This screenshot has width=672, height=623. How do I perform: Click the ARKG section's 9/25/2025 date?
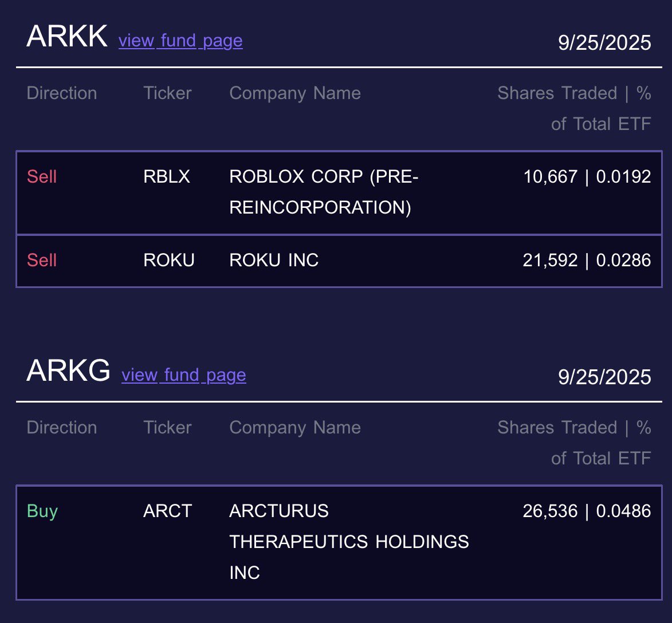click(x=604, y=377)
